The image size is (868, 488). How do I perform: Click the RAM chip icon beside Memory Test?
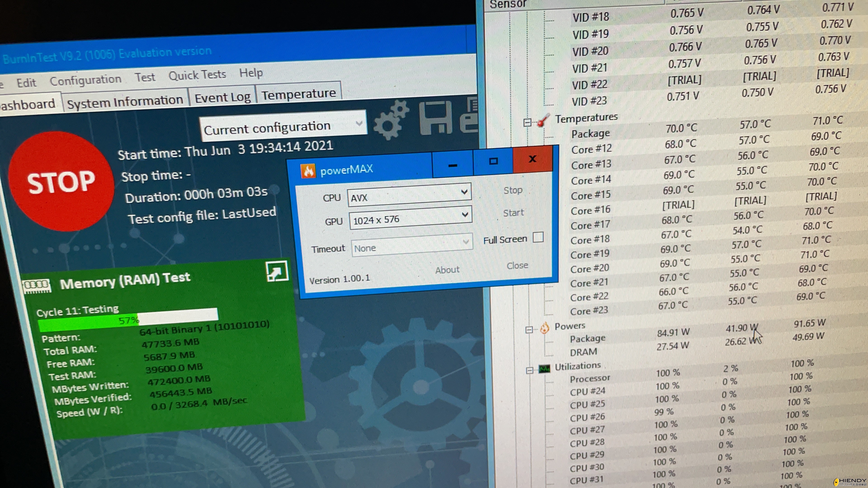point(37,286)
